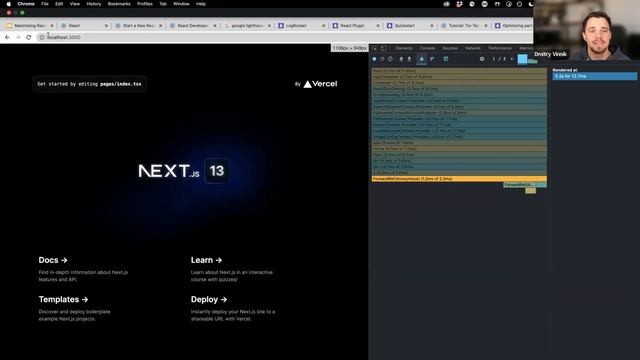Screen dimensions: 640x360
Task: Click the '0.3s for 12.7ms' rendered-at entry
Action: point(595,76)
